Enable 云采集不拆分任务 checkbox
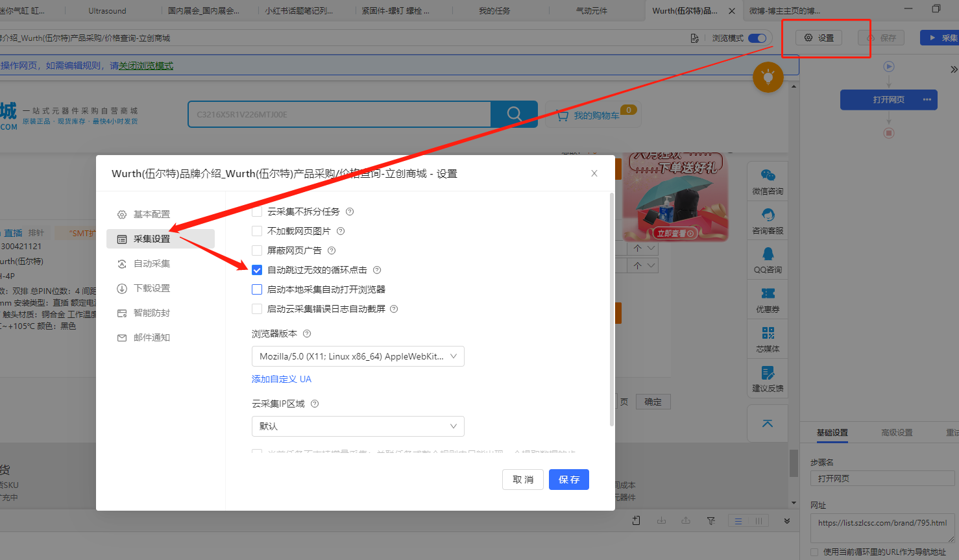This screenshot has height=560, width=959. click(257, 212)
